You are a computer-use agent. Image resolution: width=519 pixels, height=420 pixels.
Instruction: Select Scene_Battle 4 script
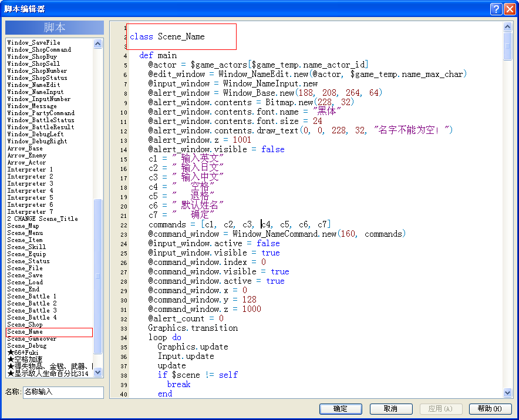coord(32,318)
